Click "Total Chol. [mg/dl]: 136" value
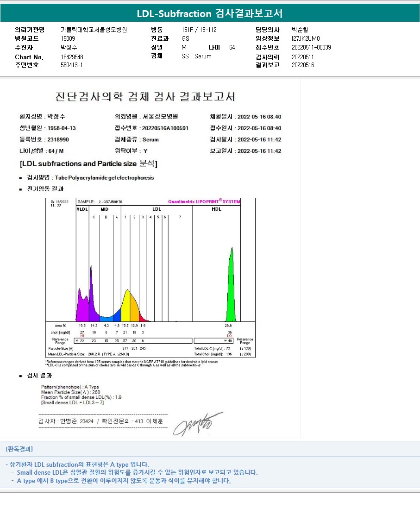The width and height of the screenshot is (420, 521). [213, 354]
